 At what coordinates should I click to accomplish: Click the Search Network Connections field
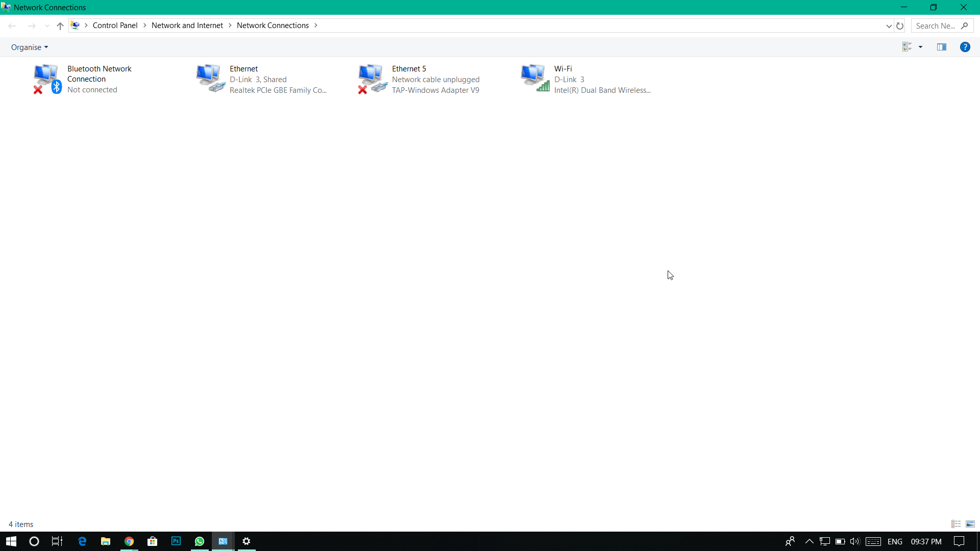937,26
